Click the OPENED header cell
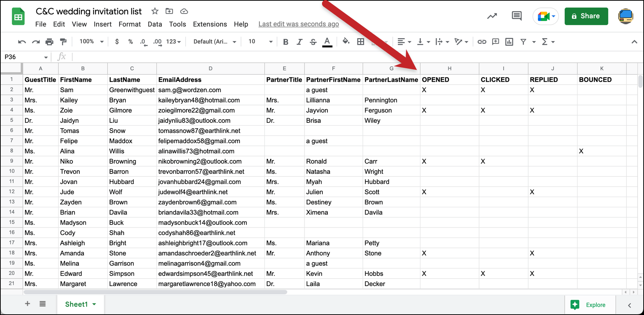644x315 pixels. (449, 80)
